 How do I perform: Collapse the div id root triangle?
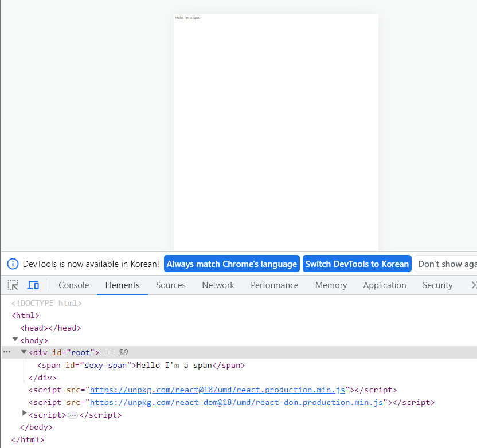click(x=24, y=352)
